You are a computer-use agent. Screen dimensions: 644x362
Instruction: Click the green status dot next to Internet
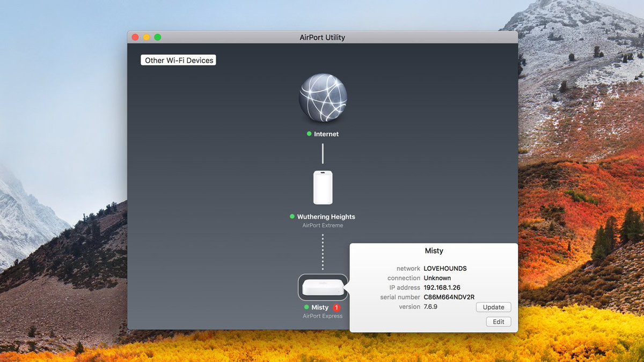pyautogui.click(x=309, y=134)
